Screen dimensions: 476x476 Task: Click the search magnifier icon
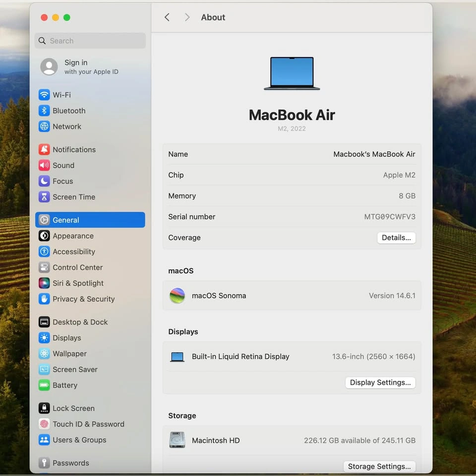(42, 41)
